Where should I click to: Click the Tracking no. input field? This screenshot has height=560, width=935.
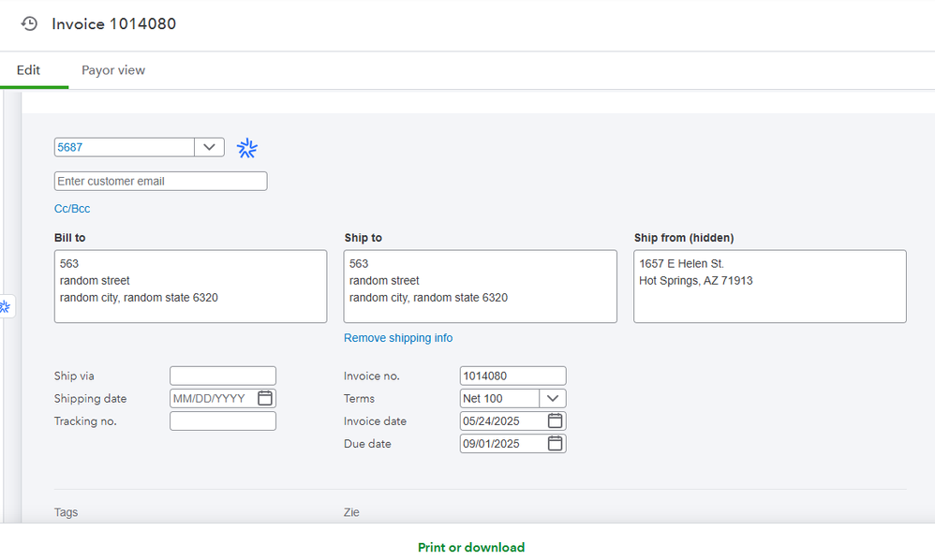click(223, 420)
